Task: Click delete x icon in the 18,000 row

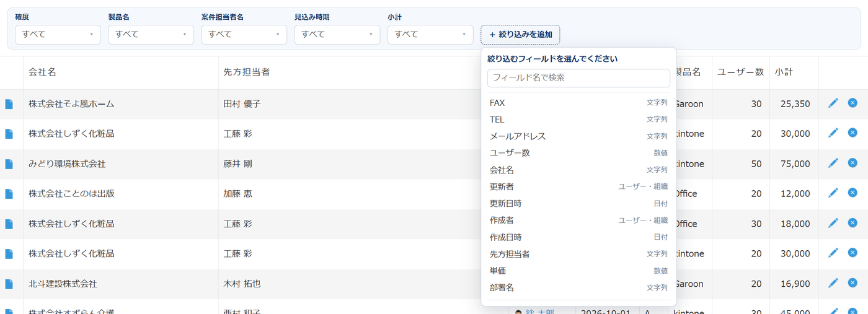Action: pos(852,222)
